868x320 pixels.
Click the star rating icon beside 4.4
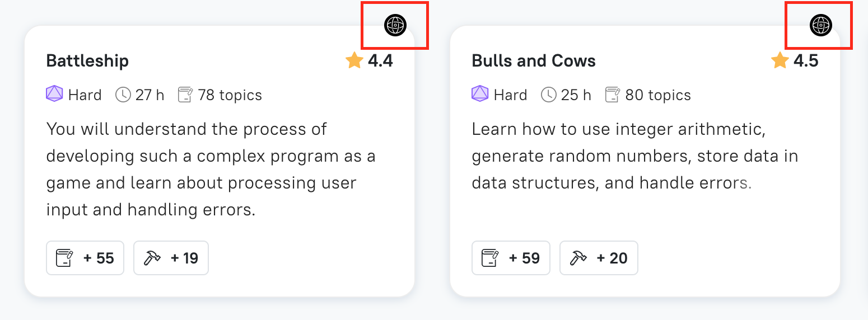[x=354, y=60]
